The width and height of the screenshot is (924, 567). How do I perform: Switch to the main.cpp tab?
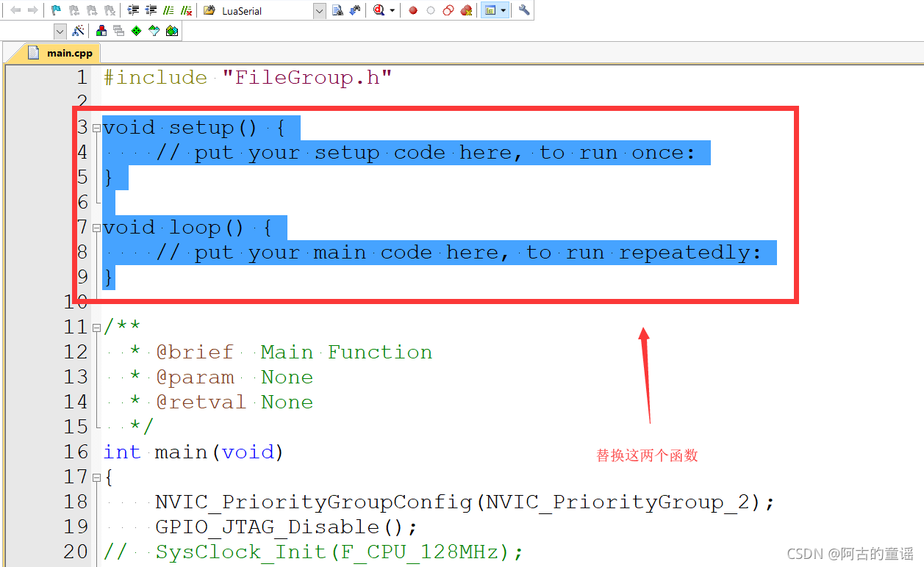coord(62,52)
